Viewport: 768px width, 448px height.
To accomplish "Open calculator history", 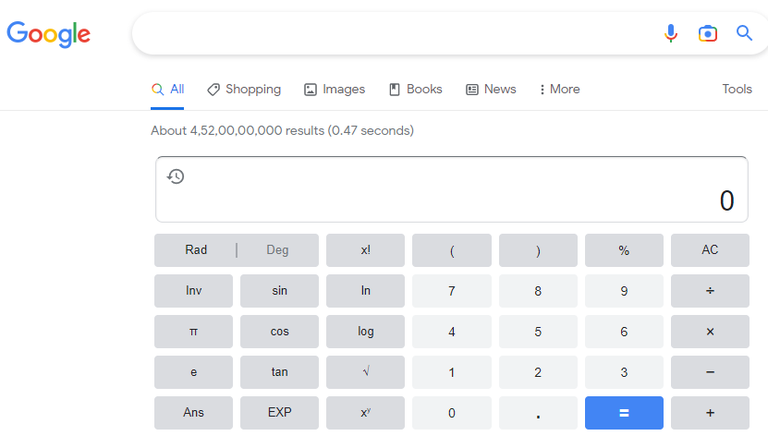I will (176, 177).
